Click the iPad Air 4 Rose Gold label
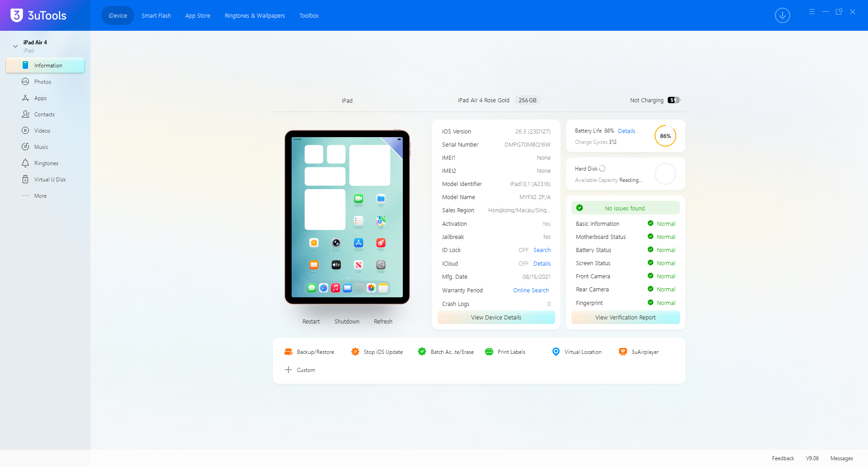Viewport: 868px width, 467px height. (x=483, y=100)
